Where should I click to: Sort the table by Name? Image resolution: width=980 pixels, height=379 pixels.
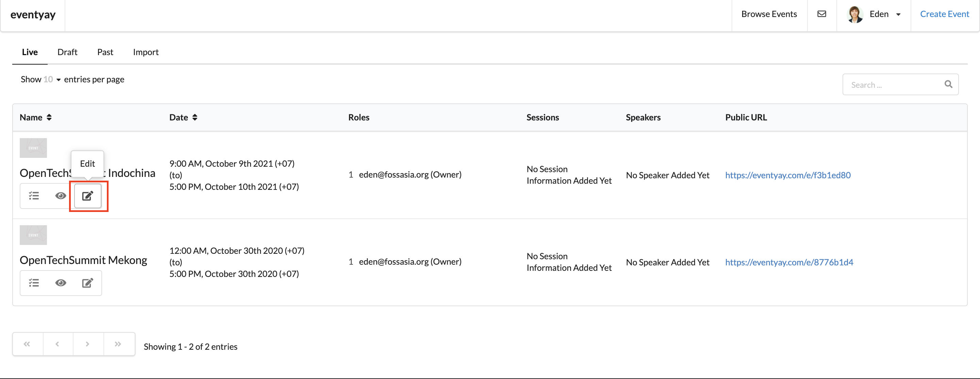coord(36,118)
